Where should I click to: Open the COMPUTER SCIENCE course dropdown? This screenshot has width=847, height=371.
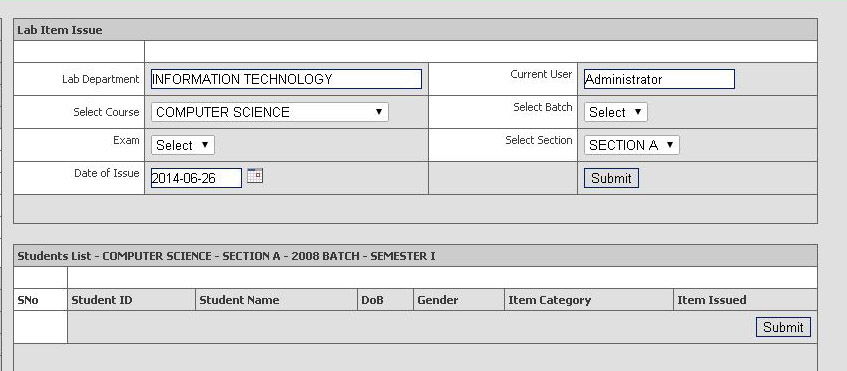[x=270, y=112]
